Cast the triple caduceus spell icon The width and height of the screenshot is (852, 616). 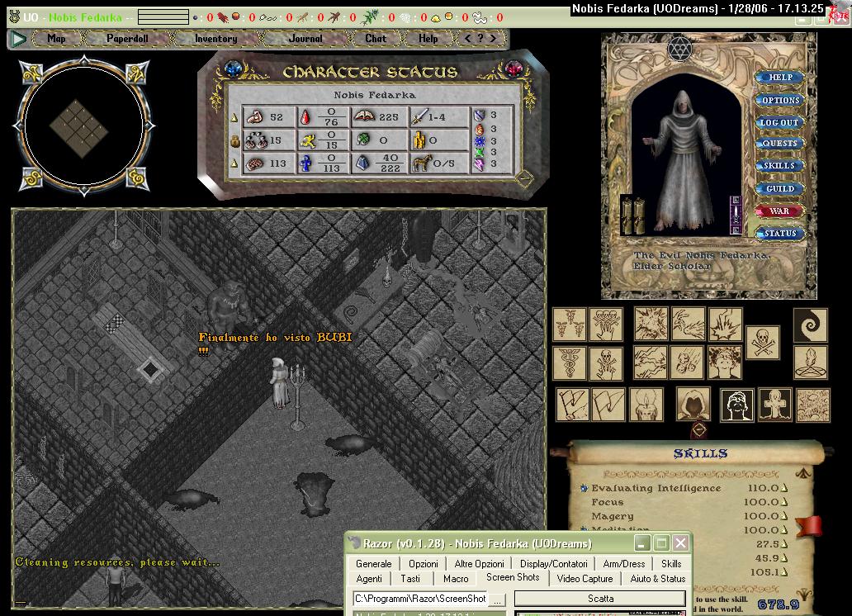point(570,324)
